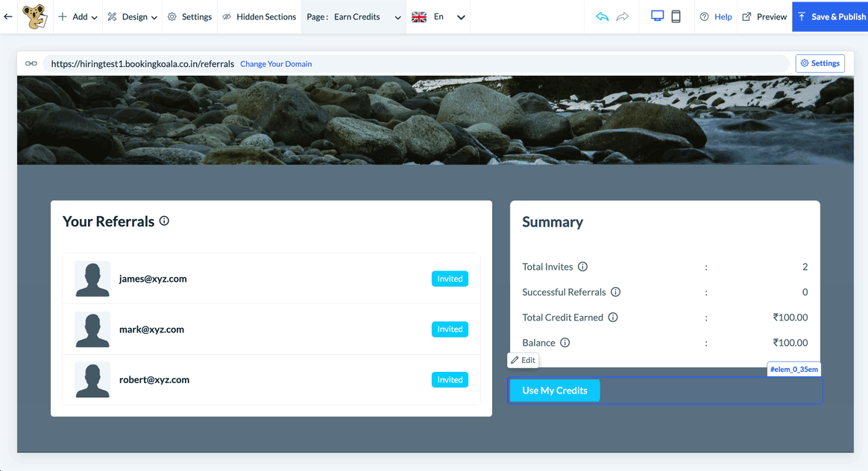Click Invited badge for mark@xyz.com
868x471 pixels.
click(450, 329)
